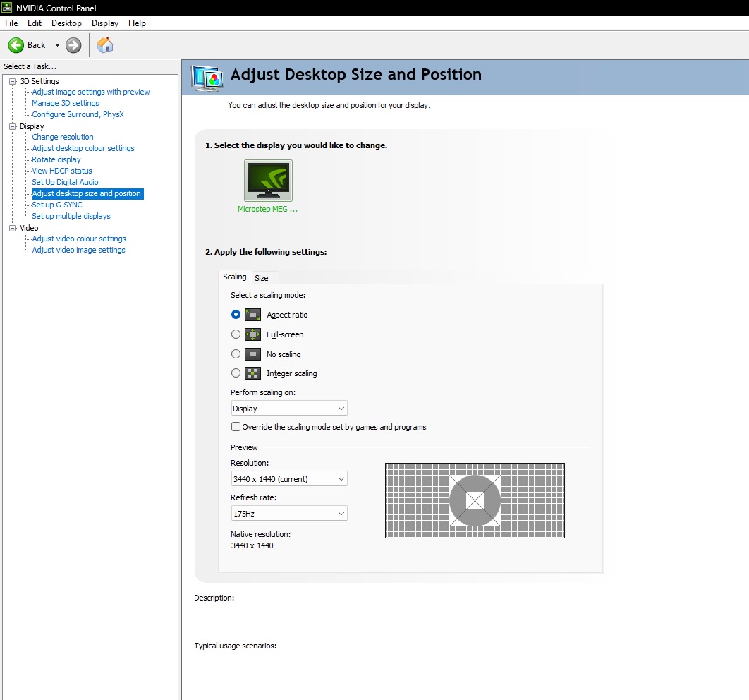This screenshot has height=700, width=749.
Task: Go to Set up G-SYNC
Action: pos(57,205)
